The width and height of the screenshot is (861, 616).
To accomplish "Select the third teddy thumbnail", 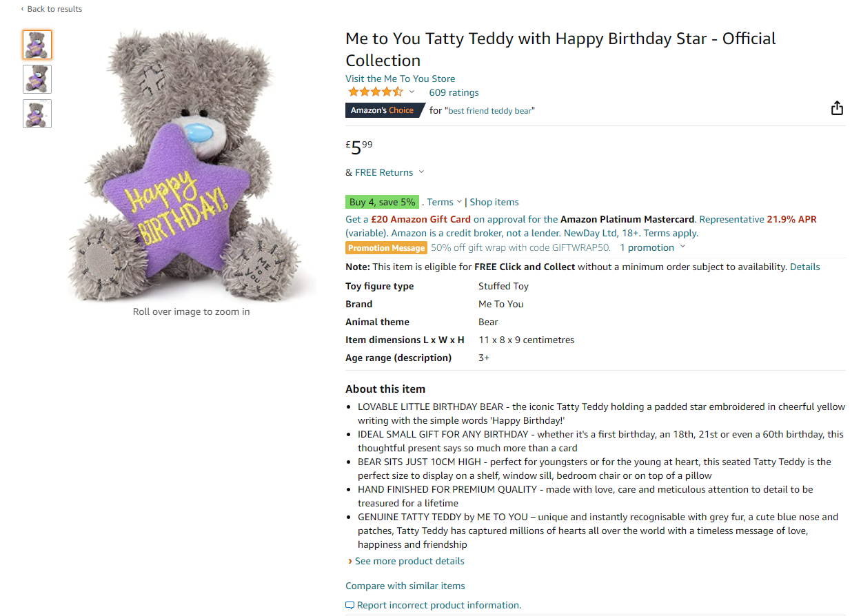I will click(37, 114).
